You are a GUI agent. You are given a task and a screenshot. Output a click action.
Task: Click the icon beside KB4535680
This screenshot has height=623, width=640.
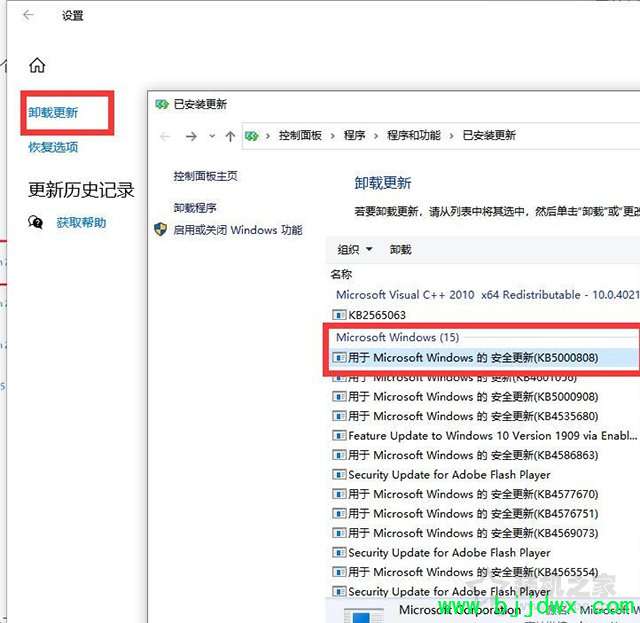tap(339, 416)
